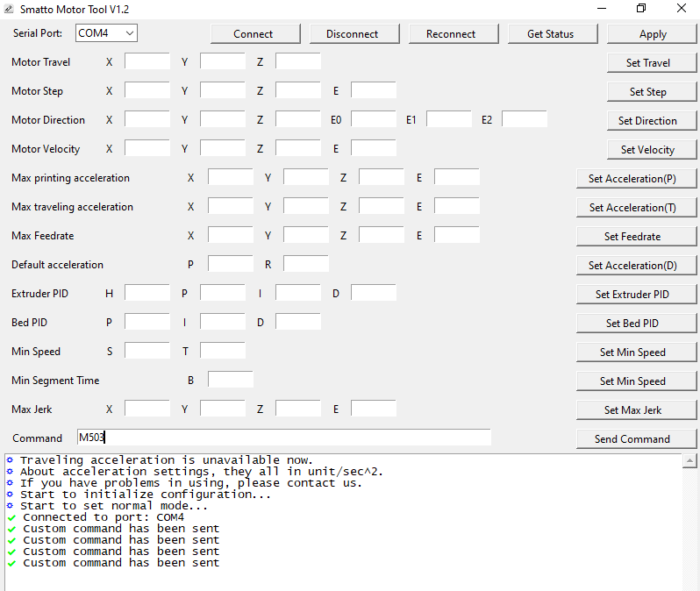700x591 pixels.
Task: Click Motor Direction E0 input field
Action: [374, 119]
